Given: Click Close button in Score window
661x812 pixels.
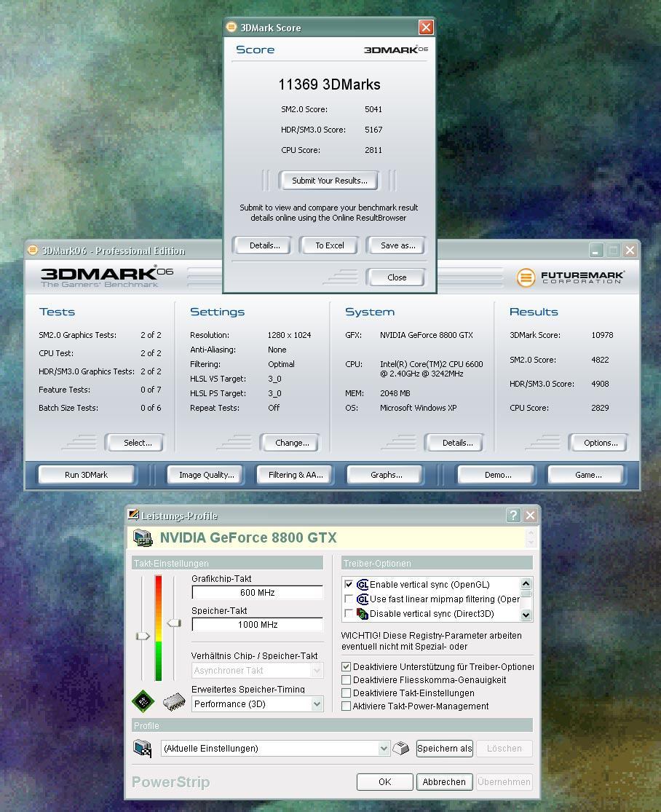Looking at the screenshot, I should pos(397,277).
